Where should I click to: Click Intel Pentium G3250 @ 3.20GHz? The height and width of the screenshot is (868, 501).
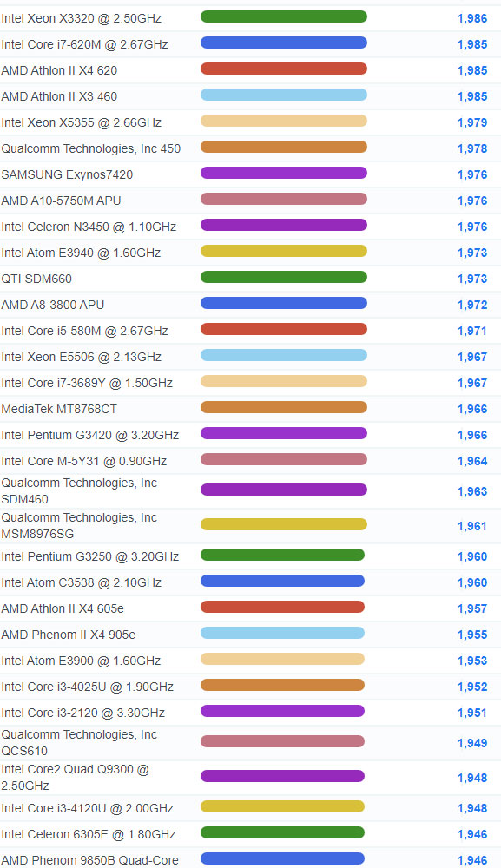[x=90, y=556]
